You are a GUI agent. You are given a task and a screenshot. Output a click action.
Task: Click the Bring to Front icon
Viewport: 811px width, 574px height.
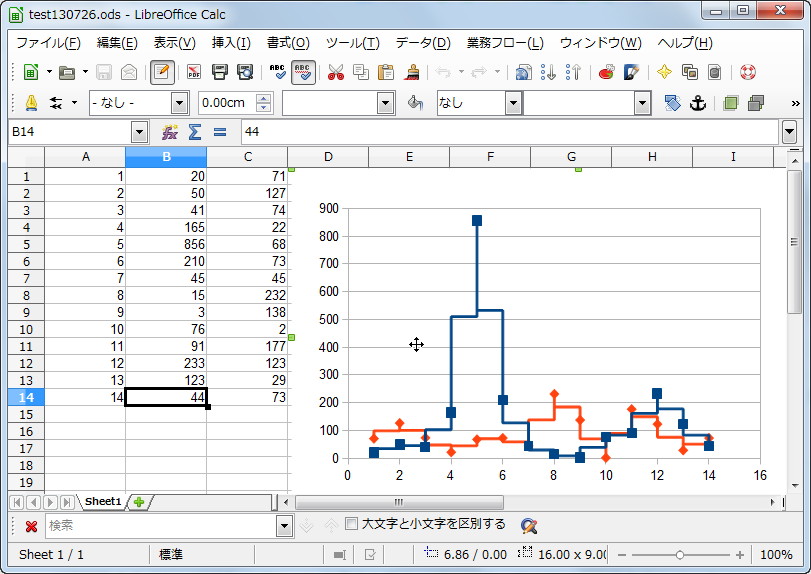coord(730,103)
